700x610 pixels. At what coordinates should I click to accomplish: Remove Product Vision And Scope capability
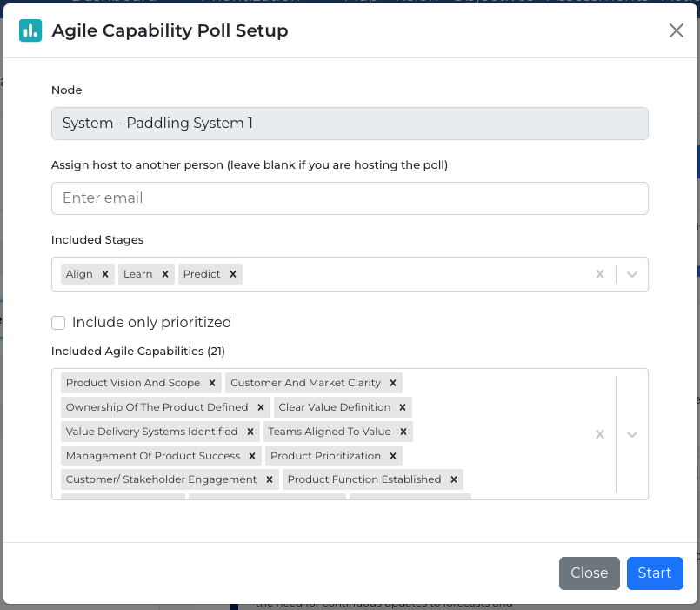[212, 383]
